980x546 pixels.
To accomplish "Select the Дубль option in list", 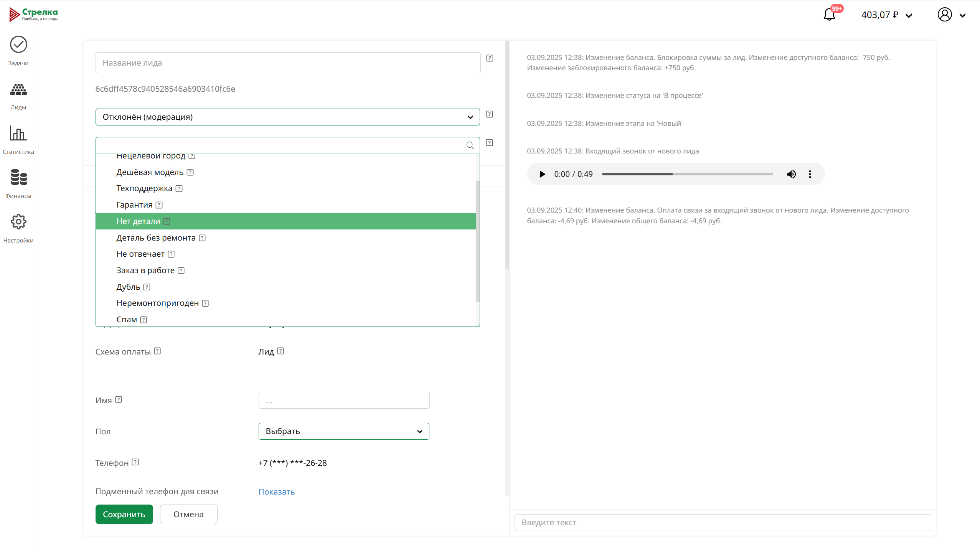I will pos(128,287).
